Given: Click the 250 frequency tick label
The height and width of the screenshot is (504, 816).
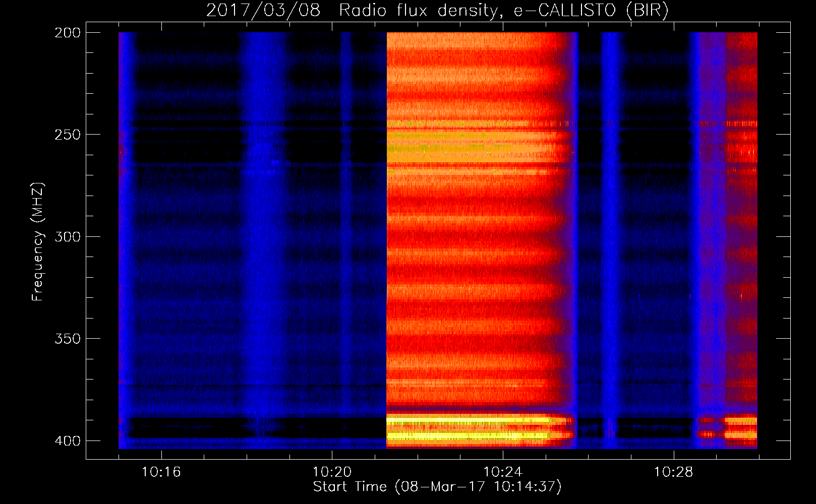Looking at the screenshot, I should 67,135.
